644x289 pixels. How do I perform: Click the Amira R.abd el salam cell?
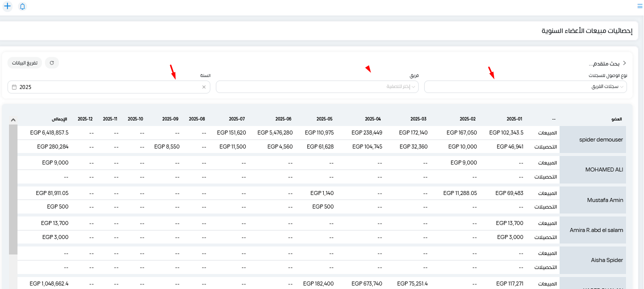(x=593, y=230)
